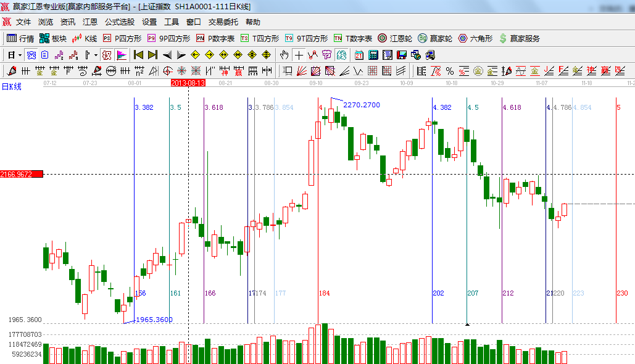Click the 行情 quotes button
Viewport: 635px width, 364px height.
pyautogui.click(x=20, y=38)
